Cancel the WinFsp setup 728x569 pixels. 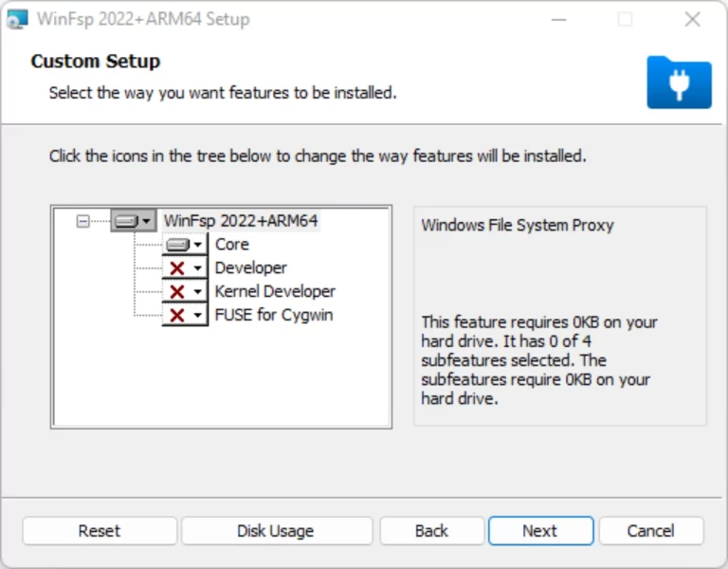651,530
